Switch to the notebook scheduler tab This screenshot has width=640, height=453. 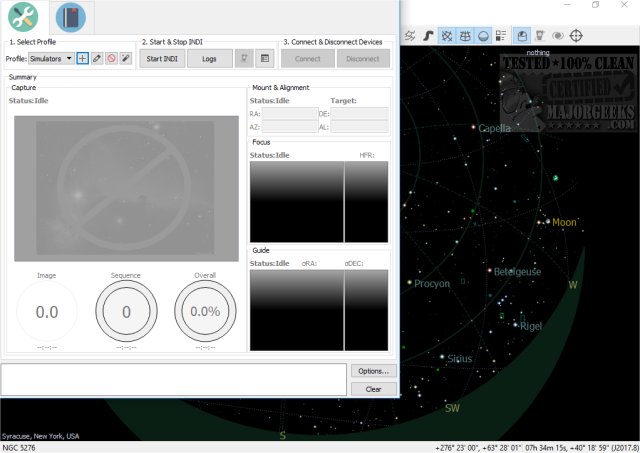(x=70, y=17)
